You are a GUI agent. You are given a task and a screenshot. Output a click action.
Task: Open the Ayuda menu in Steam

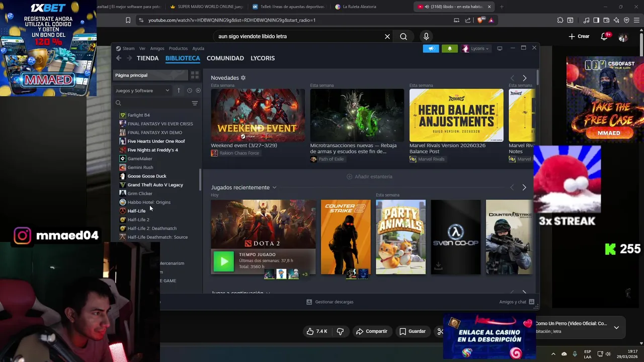198,48
